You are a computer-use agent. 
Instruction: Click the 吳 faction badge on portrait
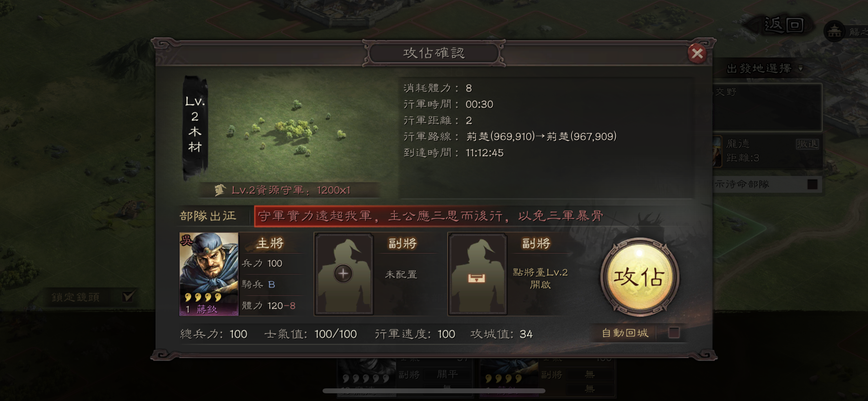point(186,240)
